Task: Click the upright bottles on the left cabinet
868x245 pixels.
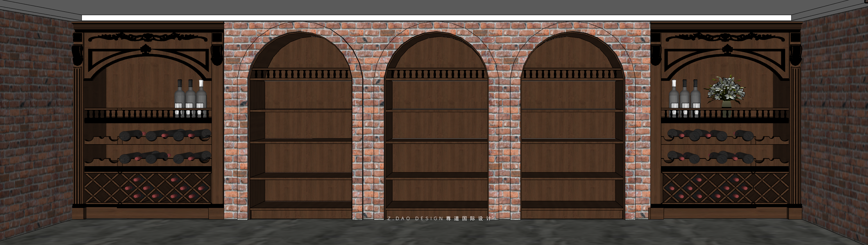Action: point(191,98)
